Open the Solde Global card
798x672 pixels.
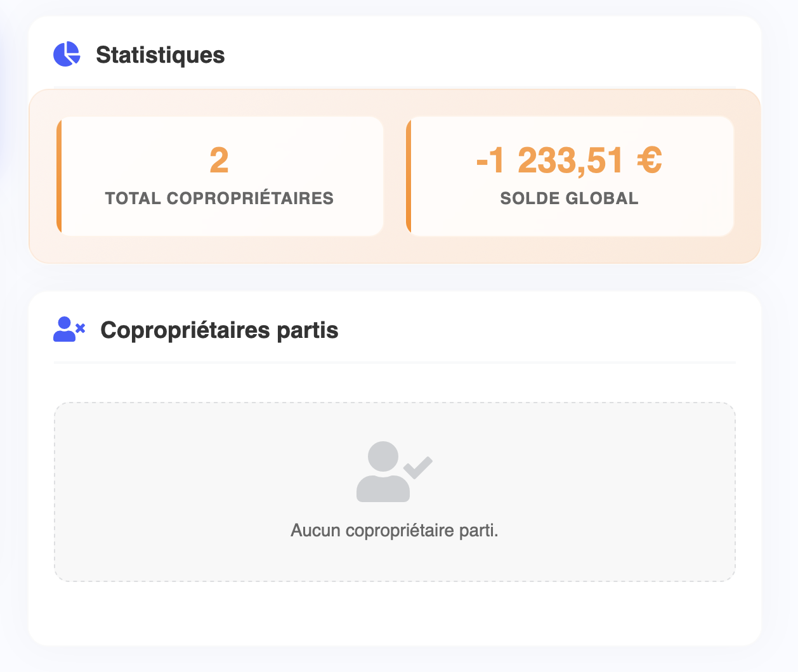pyautogui.click(x=570, y=176)
